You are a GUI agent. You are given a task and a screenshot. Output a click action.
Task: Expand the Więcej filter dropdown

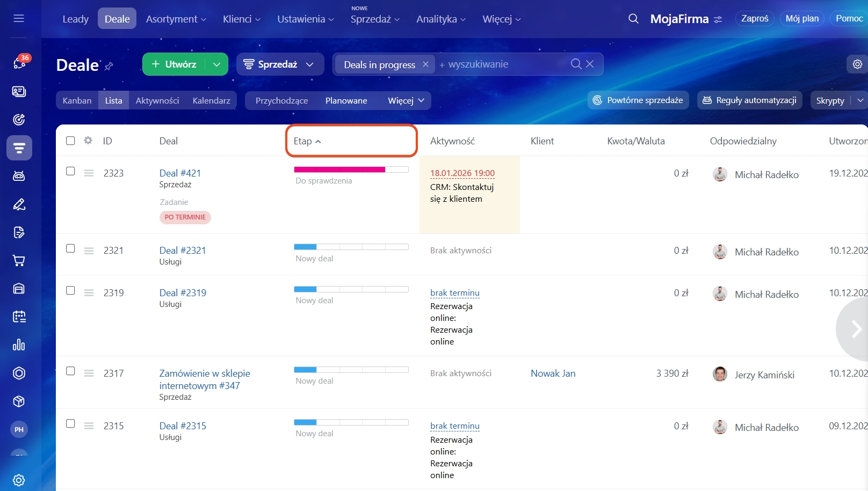(406, 101)
